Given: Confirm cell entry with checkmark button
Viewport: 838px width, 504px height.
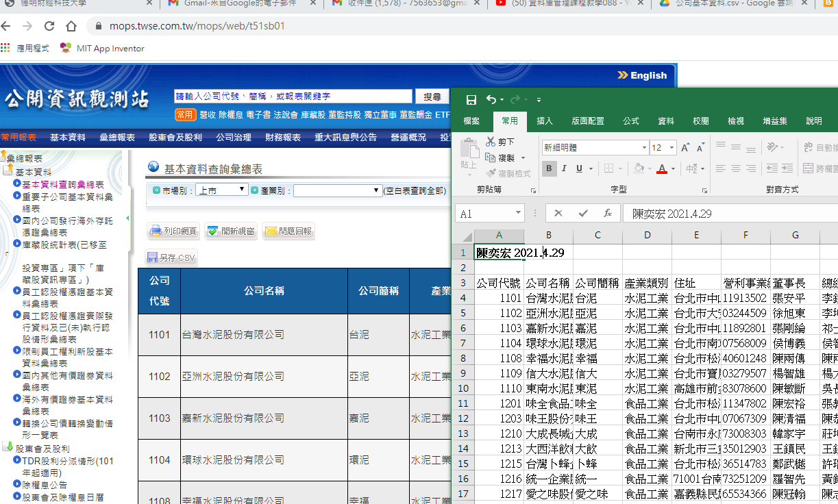Looking at the screenshot, I should 583,214.
